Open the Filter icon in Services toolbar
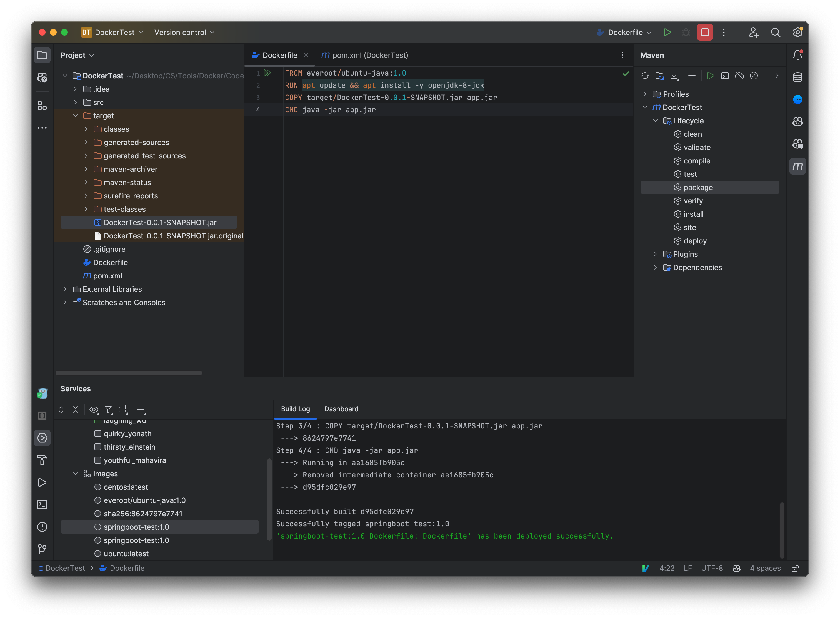The height and width of the screenshot is (618, 840). 109,410
